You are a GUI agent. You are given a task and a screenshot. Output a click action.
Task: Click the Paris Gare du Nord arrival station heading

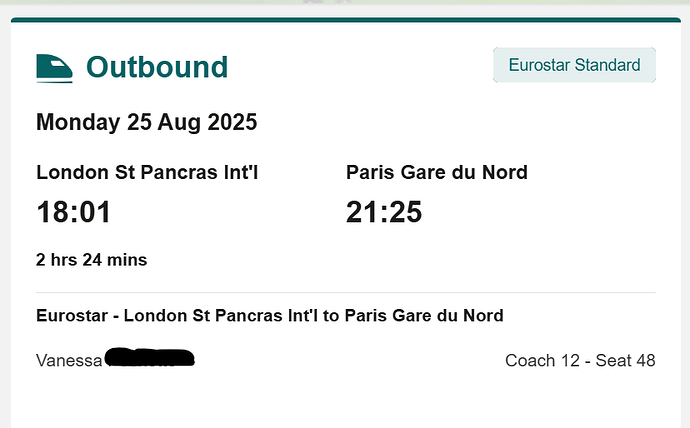click(436, 172)
